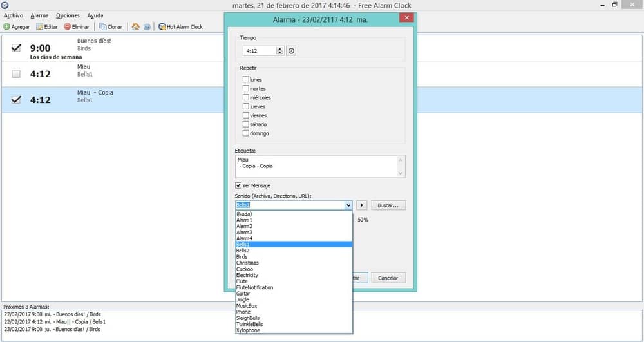Toggle the Ver Mensaje checkbox
The height and width of the screenshot is (342, 644).
[238, 185]
